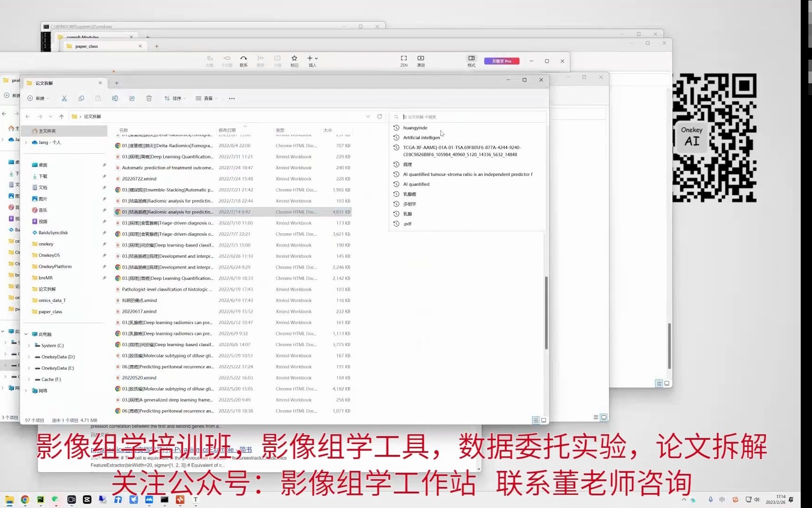Click the search box in 论文拆解
This screenshot has width=812, height=508.
[468, 117]
